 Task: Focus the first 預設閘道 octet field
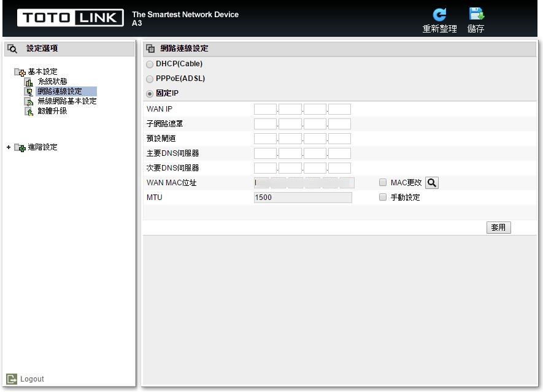coord(265,139)
